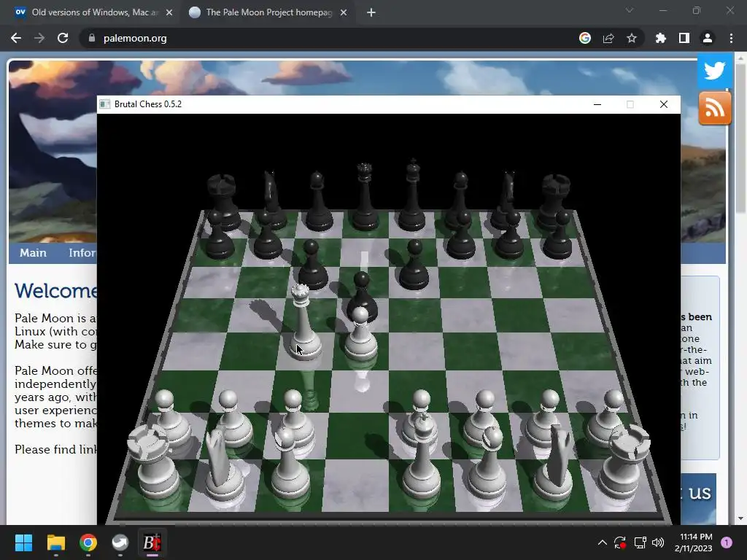This screenshot has height=560, width=747.
Task: Close the Brutal Chess window
Action: pos(664,104)
